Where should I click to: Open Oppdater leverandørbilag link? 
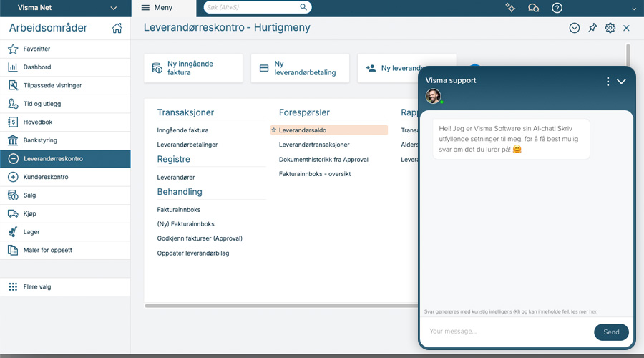(193, 253)
